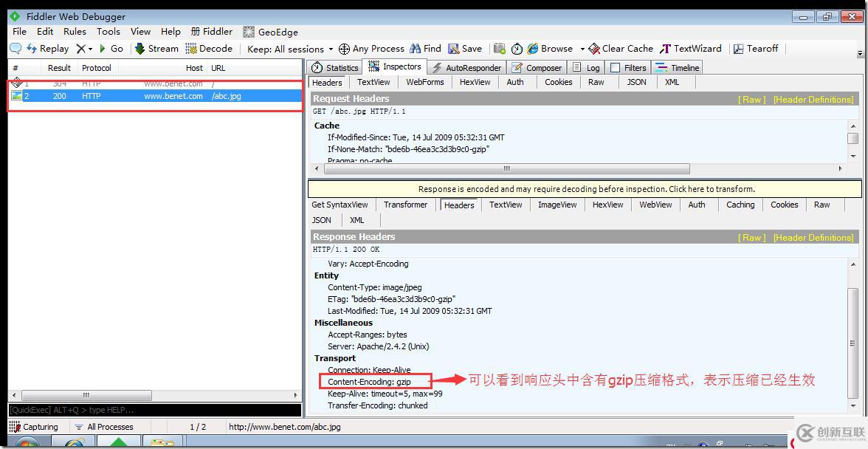Open the Remove sessions X dropdown
This screenshot has width=868, height=449.
(x=84, y=49)
